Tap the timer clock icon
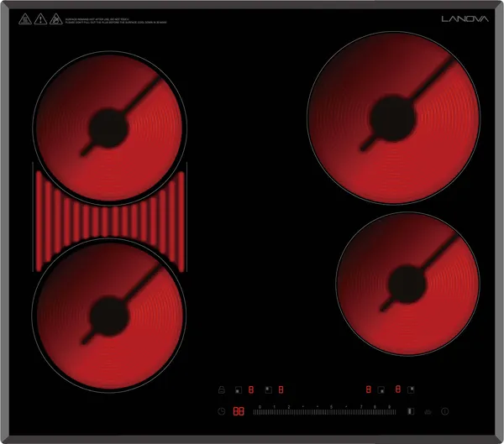Image resolution: width=504 pixels, height=444 pixels. [222, 411]
